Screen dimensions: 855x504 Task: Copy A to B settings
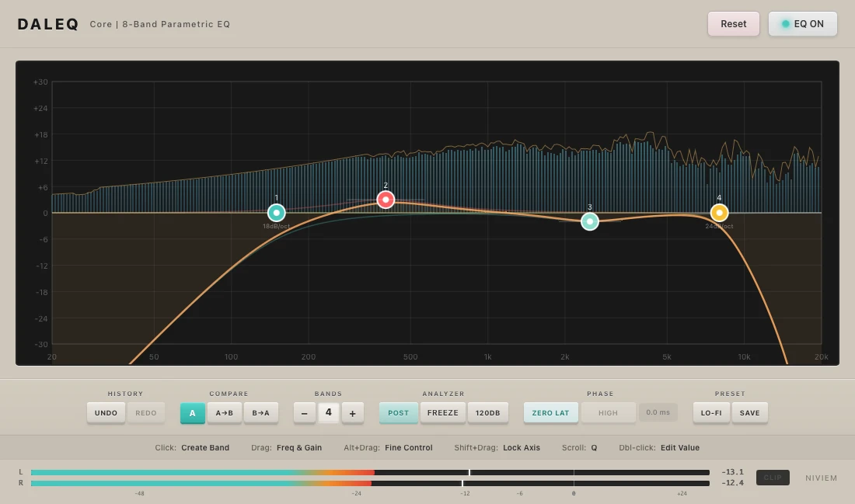[x=224, y=413]
